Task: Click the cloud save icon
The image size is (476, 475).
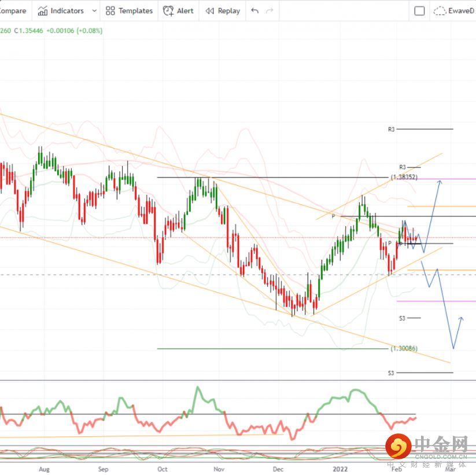Action: tap(439, 11)
